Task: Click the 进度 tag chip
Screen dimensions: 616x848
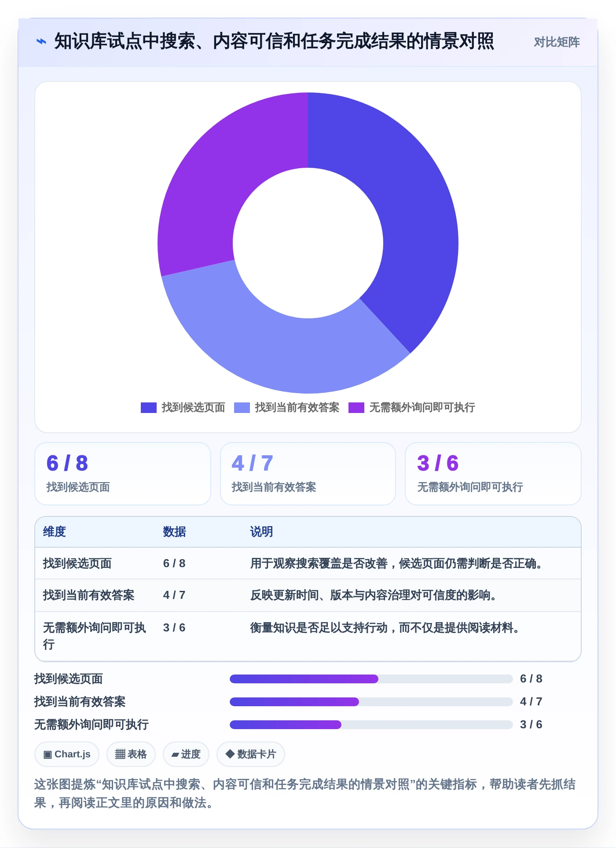Action: (186, 754)
